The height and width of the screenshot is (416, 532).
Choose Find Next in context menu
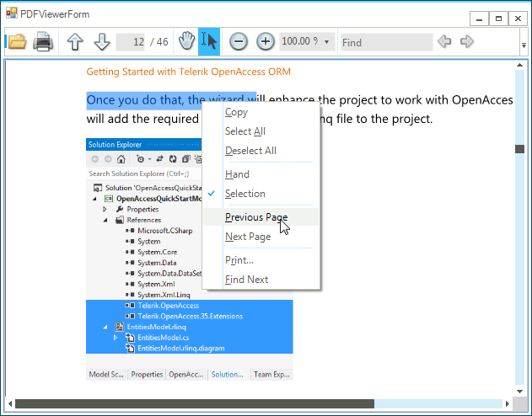click(x=261, y=280)
